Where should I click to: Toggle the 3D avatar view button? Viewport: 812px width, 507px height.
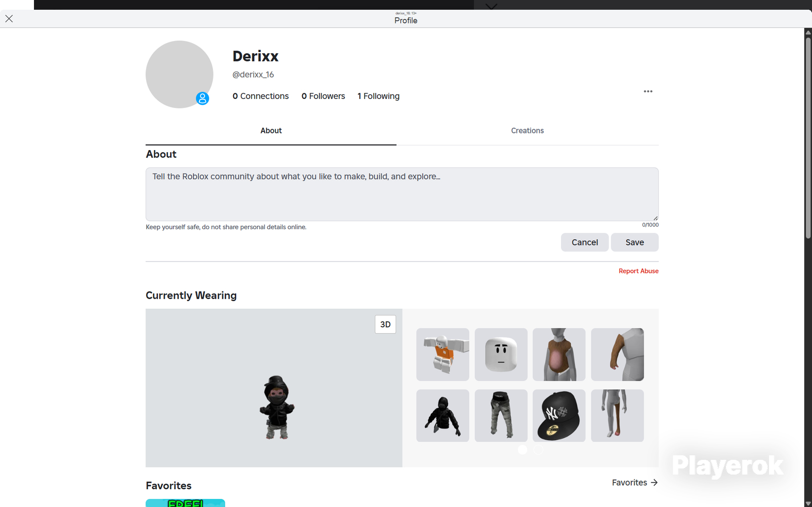click(385, 324)
